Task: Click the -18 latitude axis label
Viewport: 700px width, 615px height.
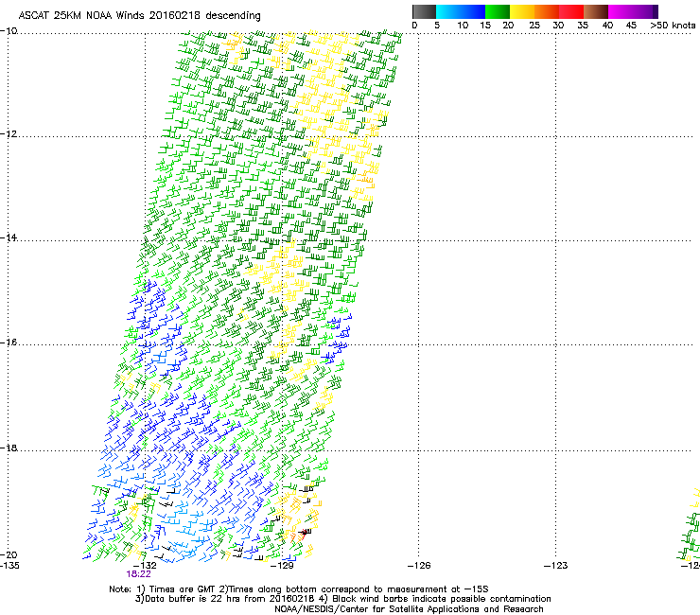Action: pyautogui.click(x=9, y=448)
